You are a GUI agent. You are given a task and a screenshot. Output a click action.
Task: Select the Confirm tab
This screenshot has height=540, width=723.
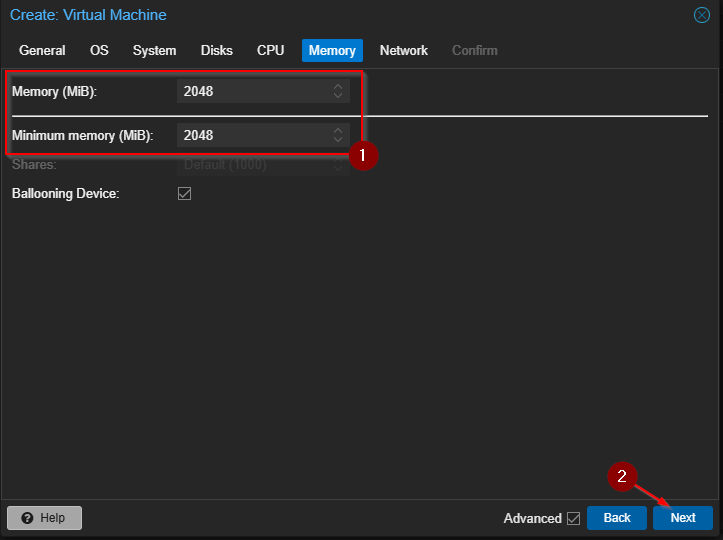pos(474,51)
